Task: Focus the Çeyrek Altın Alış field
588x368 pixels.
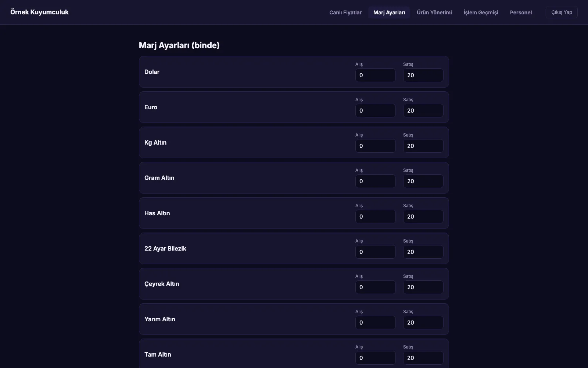Action: [x=375, y=287]
